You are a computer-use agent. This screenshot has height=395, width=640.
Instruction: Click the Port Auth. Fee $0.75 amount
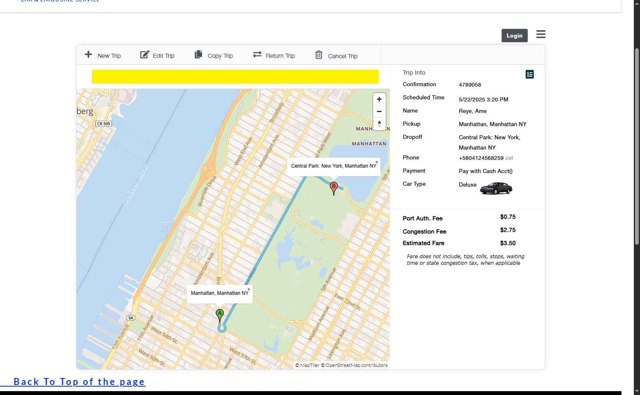coord(508,217)
